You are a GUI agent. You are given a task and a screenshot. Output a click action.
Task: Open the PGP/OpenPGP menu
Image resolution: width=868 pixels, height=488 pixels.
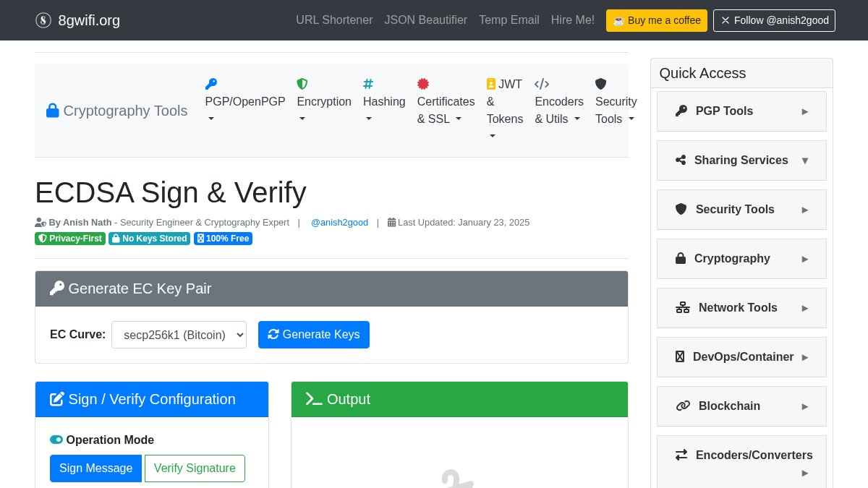[x=245, y=102]
